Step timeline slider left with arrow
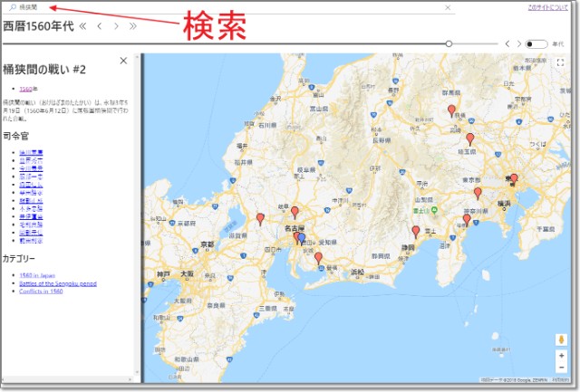 coord(507,43)
